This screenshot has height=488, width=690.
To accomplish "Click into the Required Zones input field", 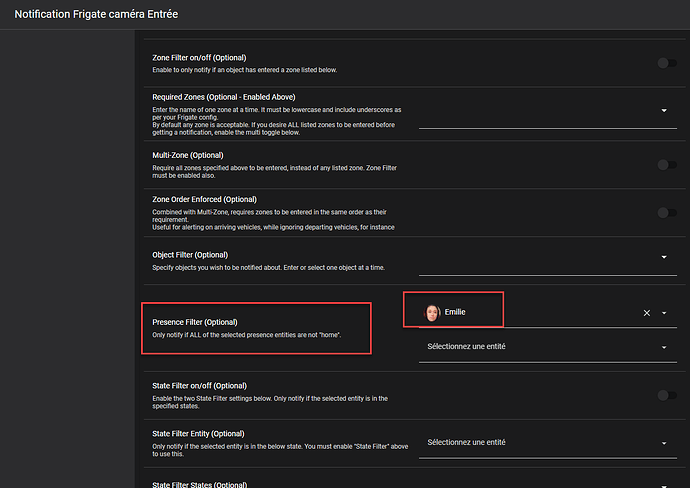I will (535, 112).
